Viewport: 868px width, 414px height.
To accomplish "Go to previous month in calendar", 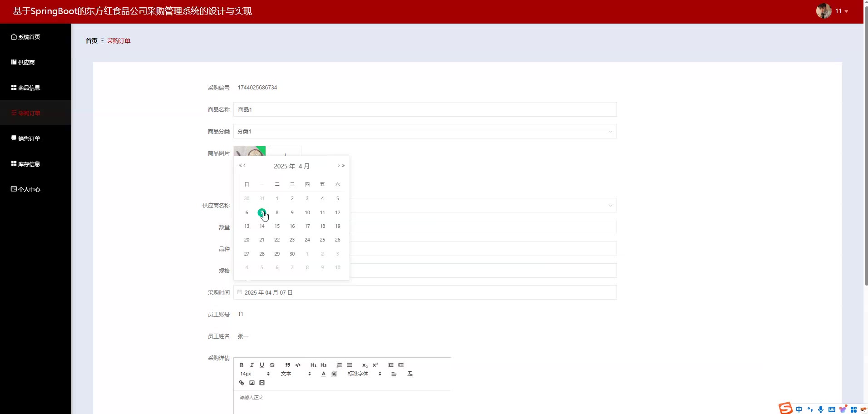I will [245, 166].
